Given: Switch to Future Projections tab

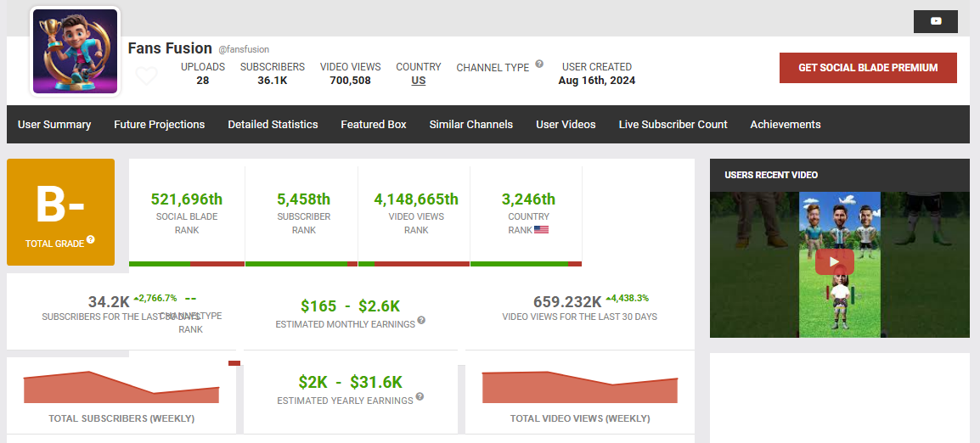Looking at the screenshot, I should pyautogui.click(x=160, y=125).
